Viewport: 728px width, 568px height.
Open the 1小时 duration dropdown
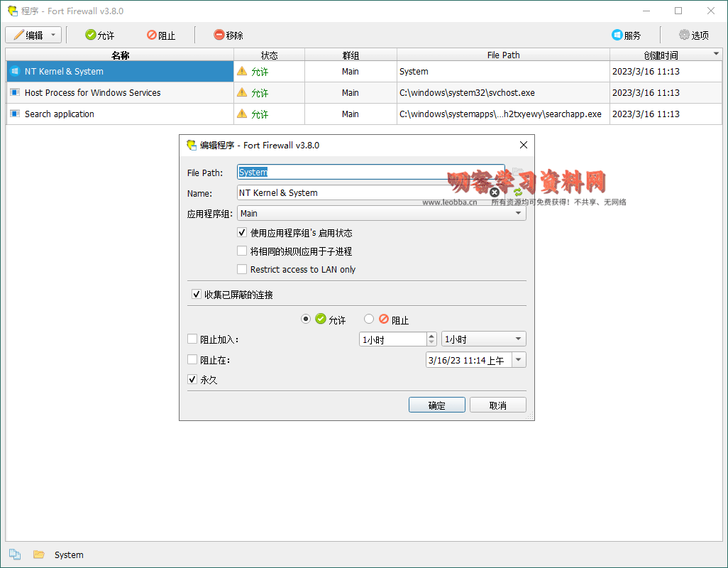pos(518,339)
